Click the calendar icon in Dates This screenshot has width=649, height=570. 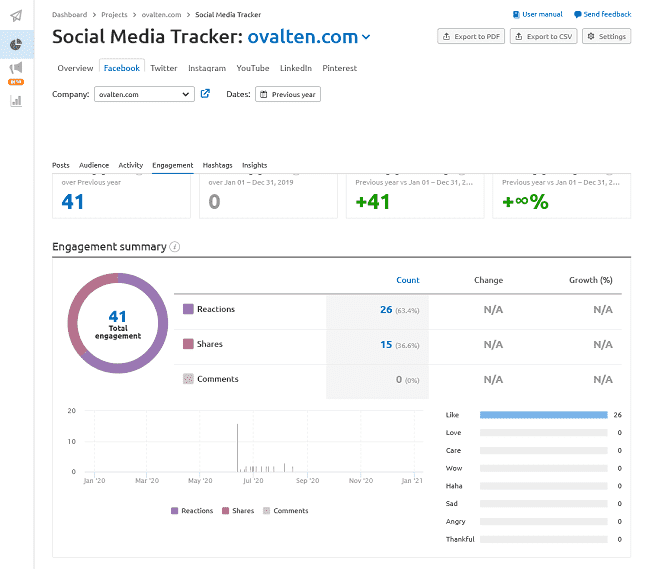(264, 94)
